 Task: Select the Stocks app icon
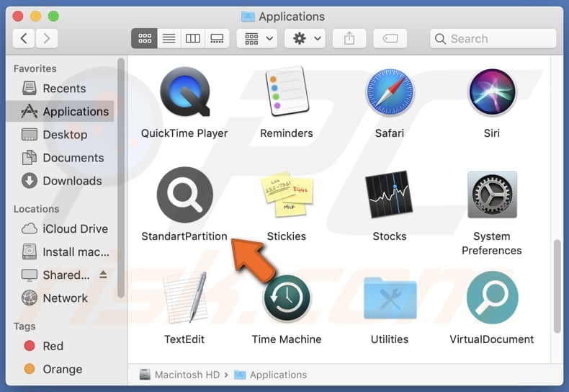390,195
